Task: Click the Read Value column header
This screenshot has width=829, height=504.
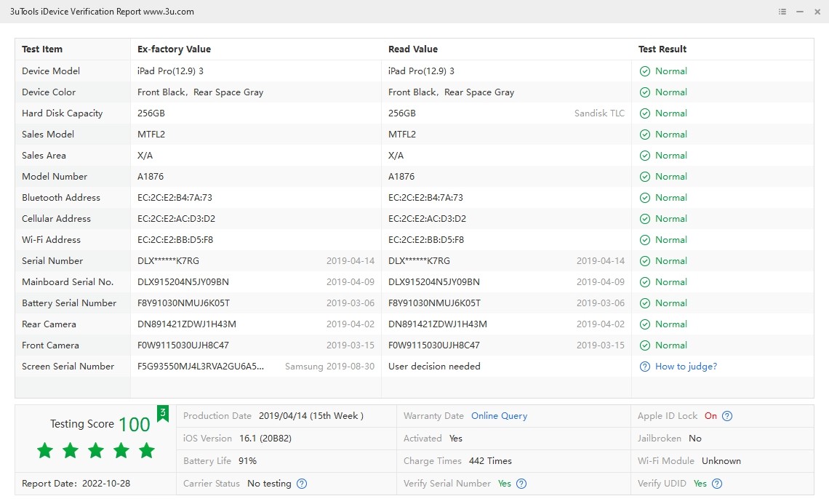Action: point(413,49)
